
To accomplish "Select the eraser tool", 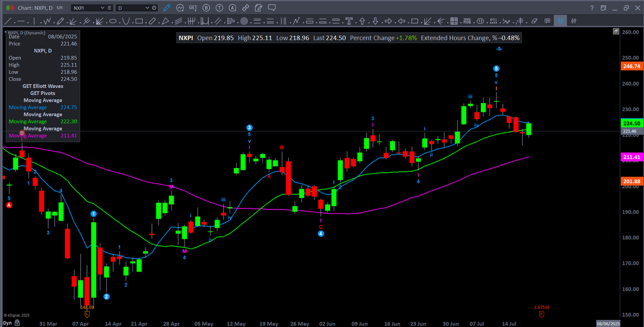I will tap(534, 21).
